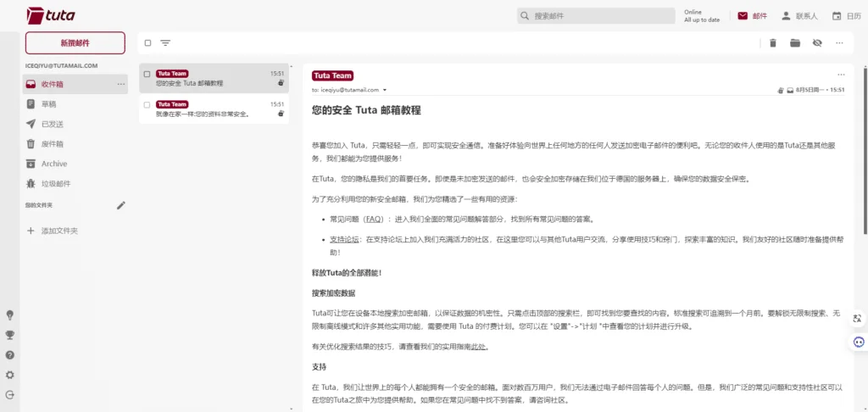Open the three-dot options beside 收件箱

point(120,84)
